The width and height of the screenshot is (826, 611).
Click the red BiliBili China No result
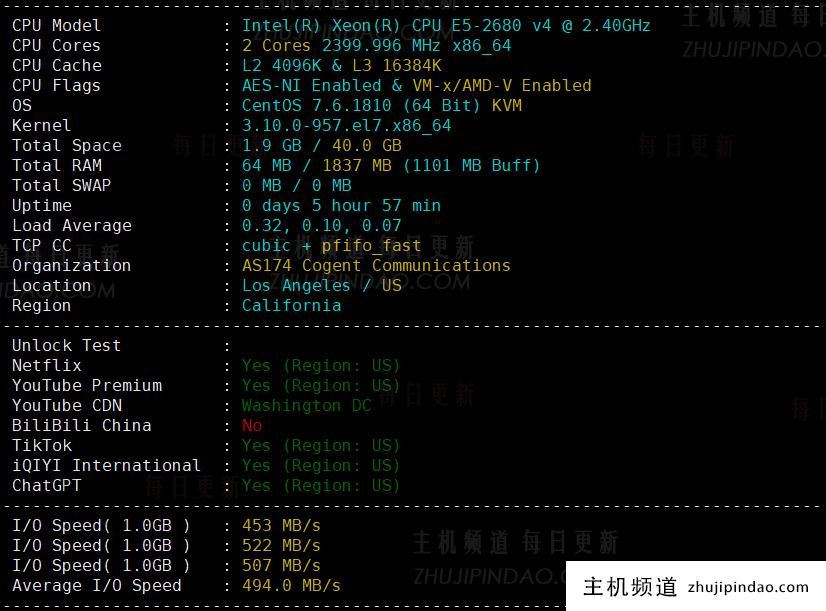coord(252,425)
